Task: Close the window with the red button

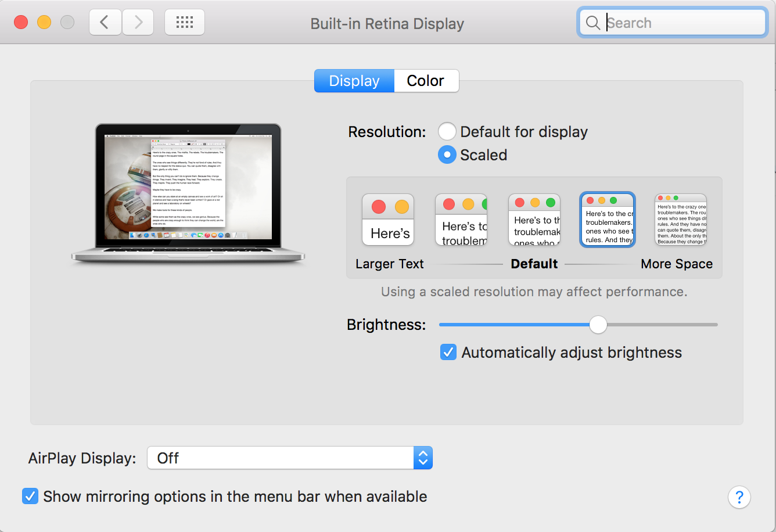Action: coord(21,23)
